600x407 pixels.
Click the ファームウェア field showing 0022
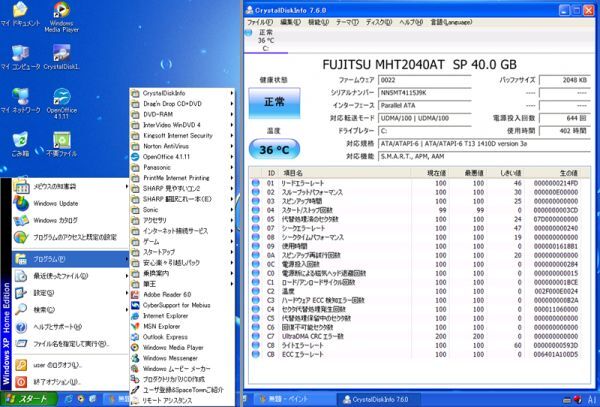pyautogui.click(x=425, y=80)
